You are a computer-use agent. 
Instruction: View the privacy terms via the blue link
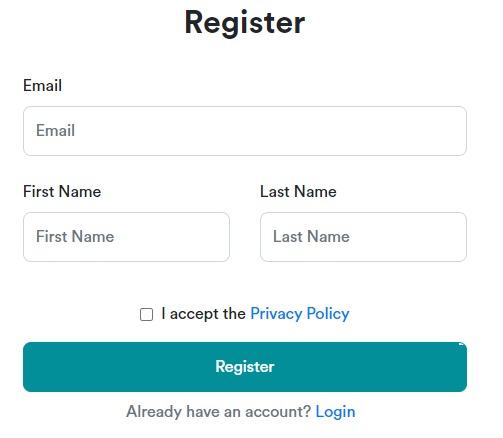(x=300, y=314)
